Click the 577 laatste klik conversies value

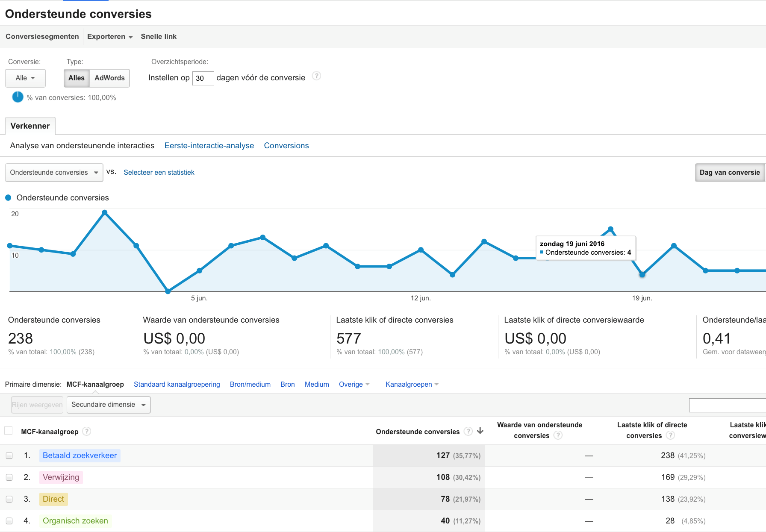[349, 338]
